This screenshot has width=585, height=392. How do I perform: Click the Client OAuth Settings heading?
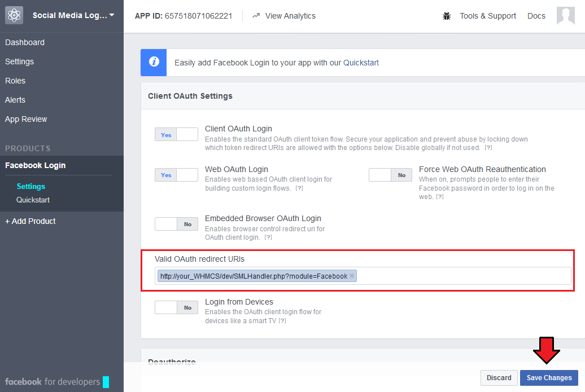click(x=190, y=96)
